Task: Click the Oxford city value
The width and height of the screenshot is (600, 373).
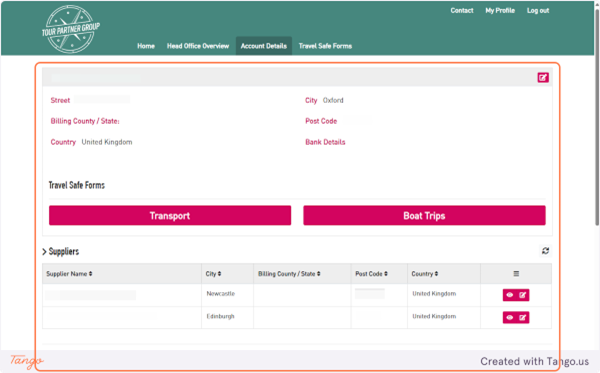Action: [x=333, y=100]
